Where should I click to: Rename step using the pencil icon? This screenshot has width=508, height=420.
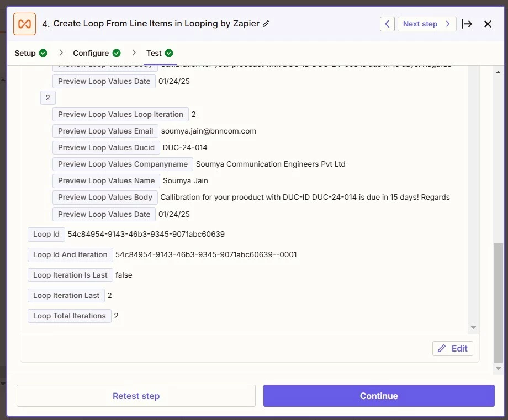[x=266, y=24]
